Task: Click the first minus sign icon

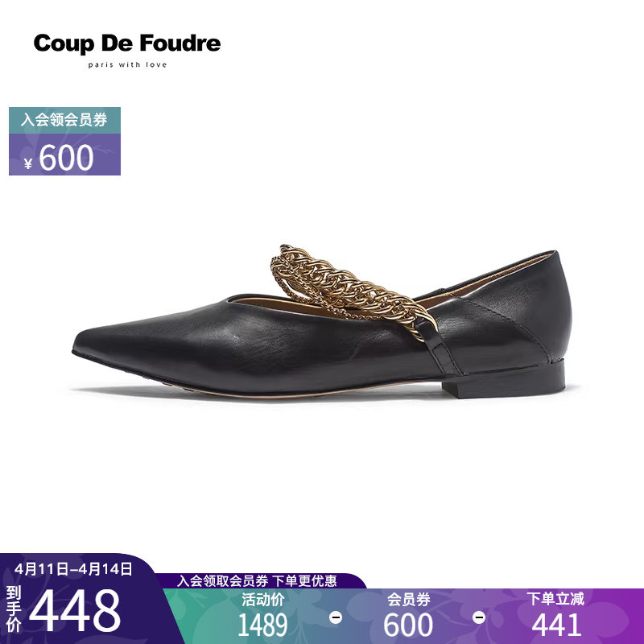Action: (x=336, y=617)
